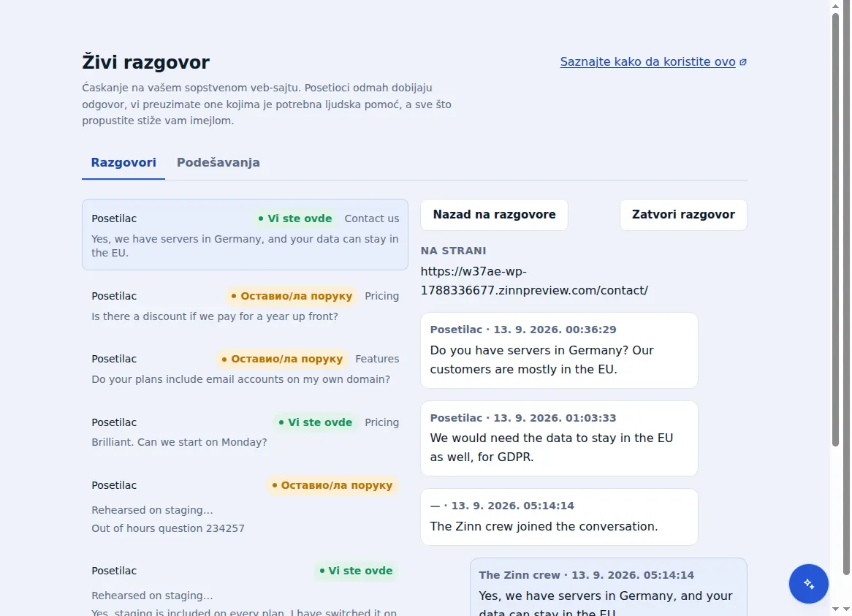
Task: Open conversation about yearly payment discount
Action: [x=245, y=306]
